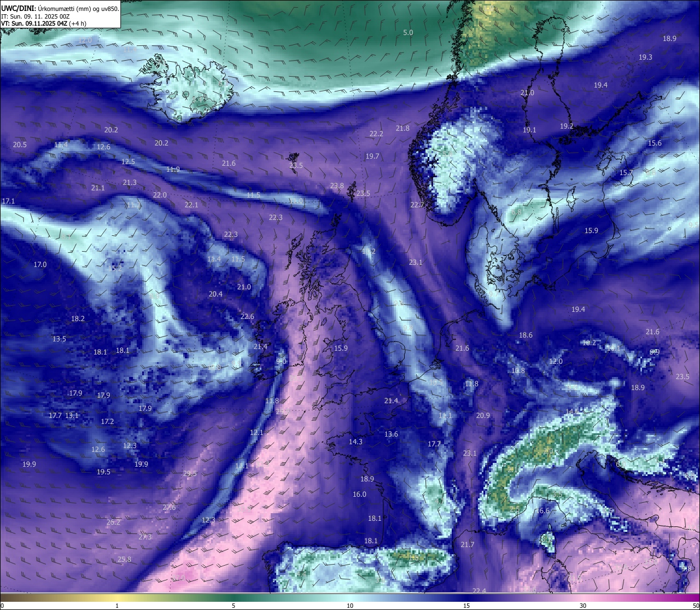The width and height of the screenshot is (700, 610).
Task: Click the map value 20.4
Action: 215,294
